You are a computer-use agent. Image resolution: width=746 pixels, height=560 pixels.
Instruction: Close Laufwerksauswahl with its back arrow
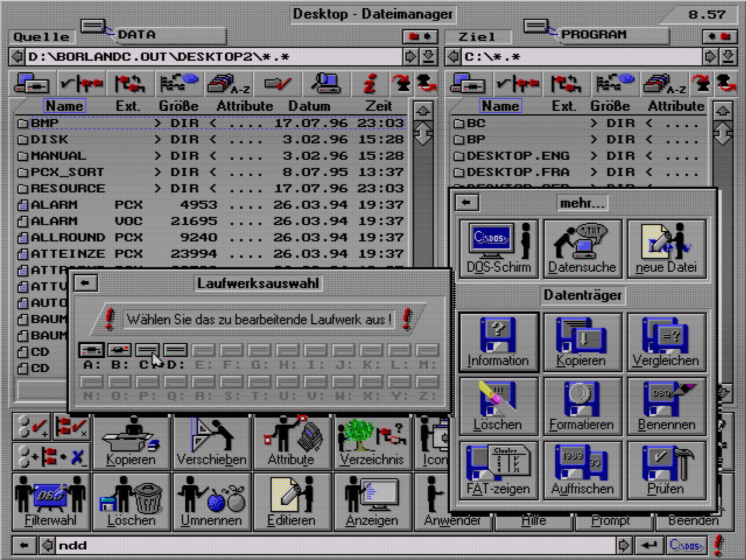[86, 283]
